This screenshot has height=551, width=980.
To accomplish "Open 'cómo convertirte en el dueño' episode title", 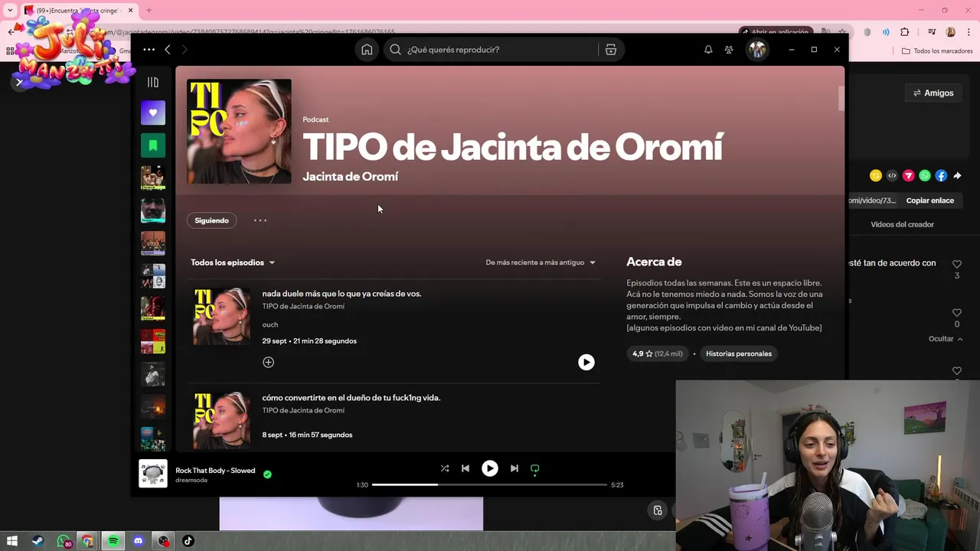I will pos(351,398).
